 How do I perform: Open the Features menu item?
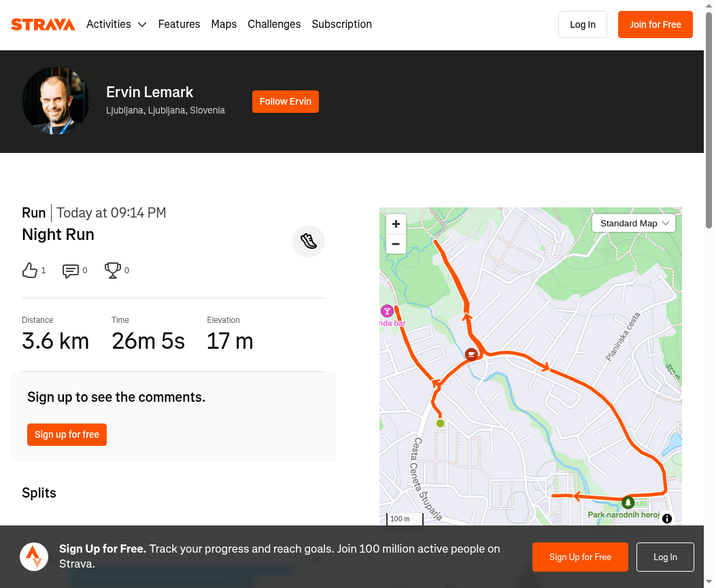tap(179, 24)
